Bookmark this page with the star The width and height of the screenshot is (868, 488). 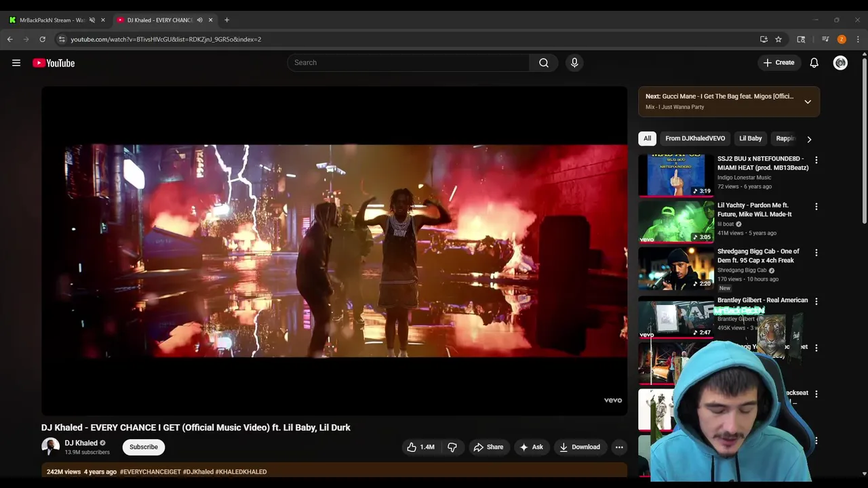click(778, 39)
